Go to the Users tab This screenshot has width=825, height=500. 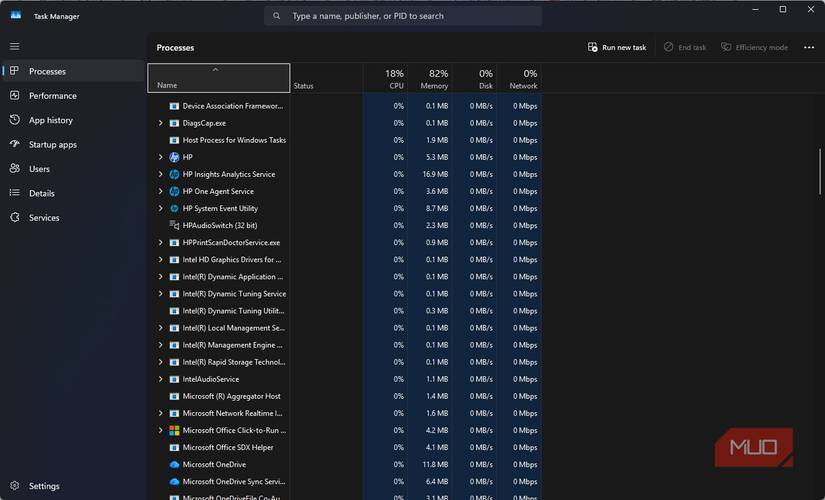[x=73, y=168]
